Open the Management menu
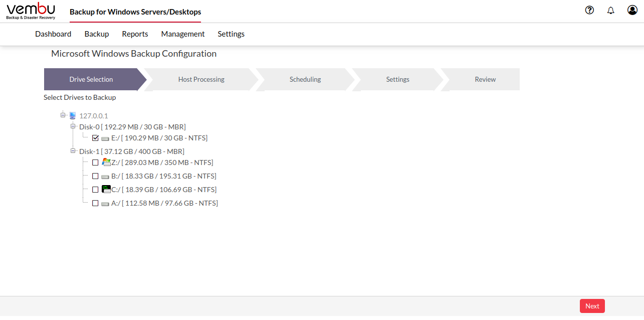The width and height of the screenshot is (644, 320). coord(183,34)
